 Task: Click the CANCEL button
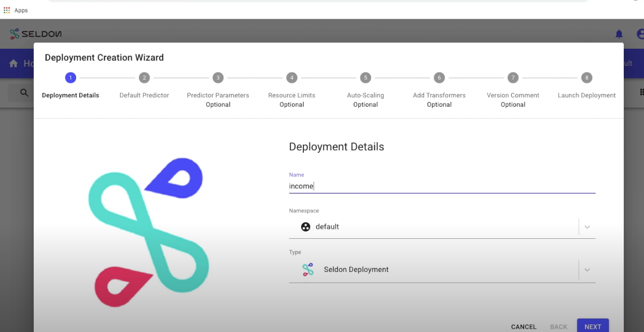523,326
